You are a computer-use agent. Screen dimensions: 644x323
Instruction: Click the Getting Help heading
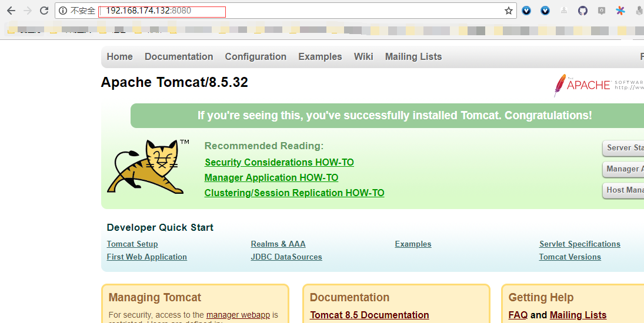coord(541,297)
